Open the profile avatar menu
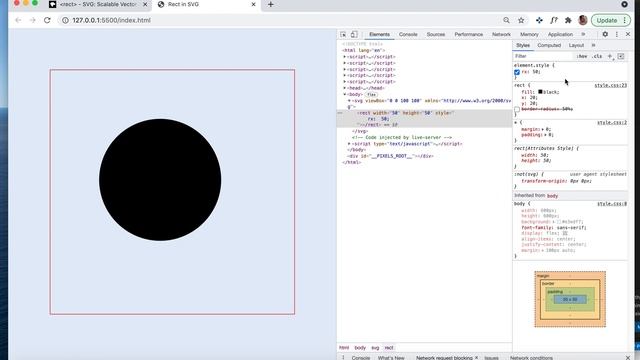The height and width of the screenshot is (360, 640). pyautogui.click(x=583, y=20)
